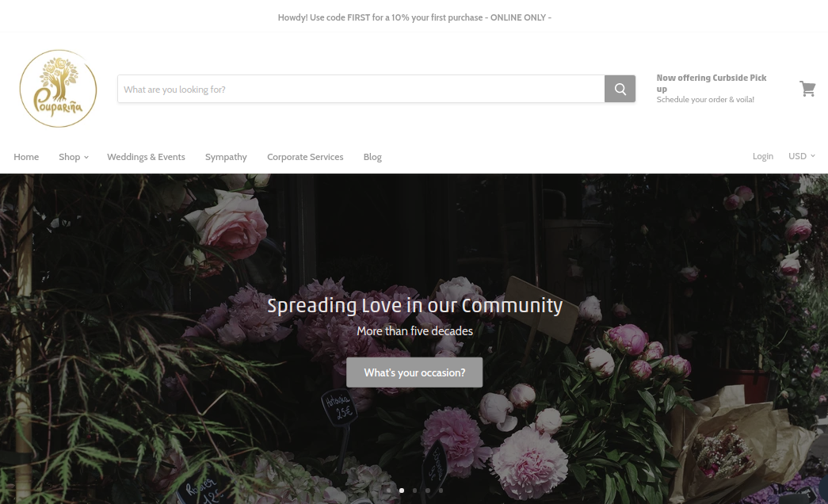Select the first slideshow dot
Screen dimensions: 828x504
(389, 491)
